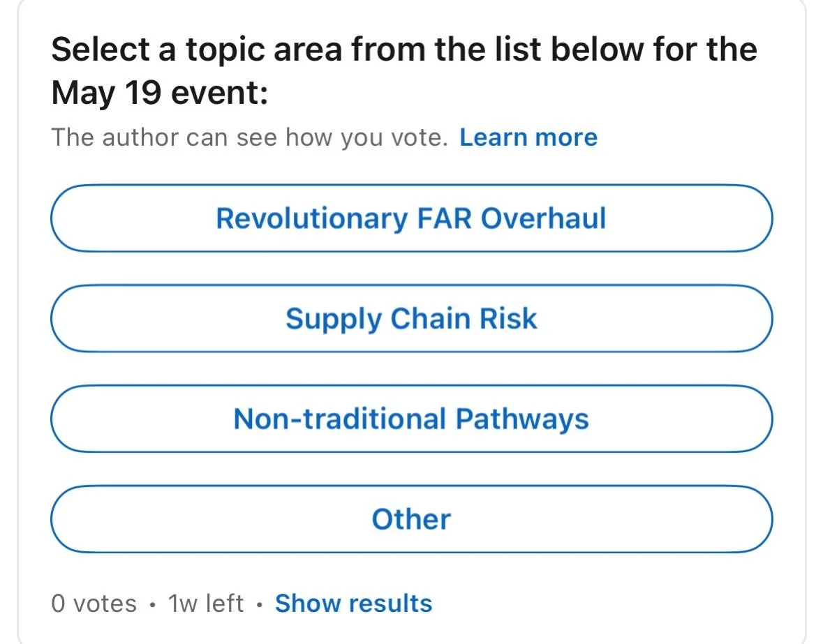Image resolution: width=823 pixels, height=644 pixels.
Task: Reveal current vote tallies via Show results
Action: click(x=354, y=603)
